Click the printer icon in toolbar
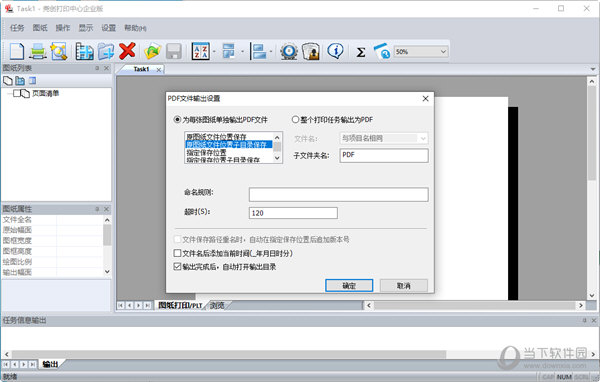Screen dimensions: 600x382 pos(38,51)
